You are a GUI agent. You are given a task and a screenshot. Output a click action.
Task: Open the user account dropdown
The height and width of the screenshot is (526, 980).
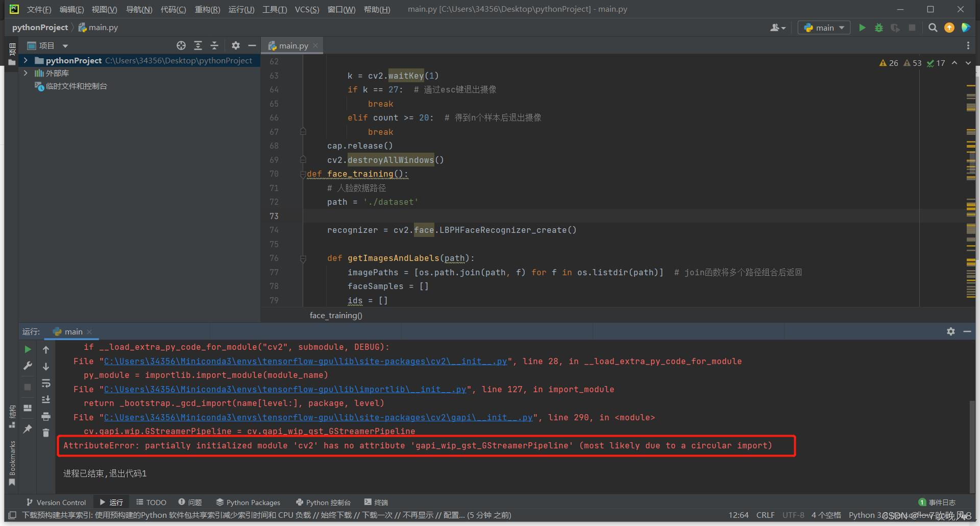778,28
